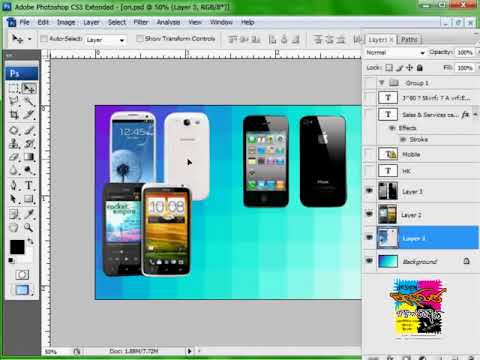This screenshot has width=480, height=360.
Task: Select the Gradient tool
Action: tap(29, 157)
